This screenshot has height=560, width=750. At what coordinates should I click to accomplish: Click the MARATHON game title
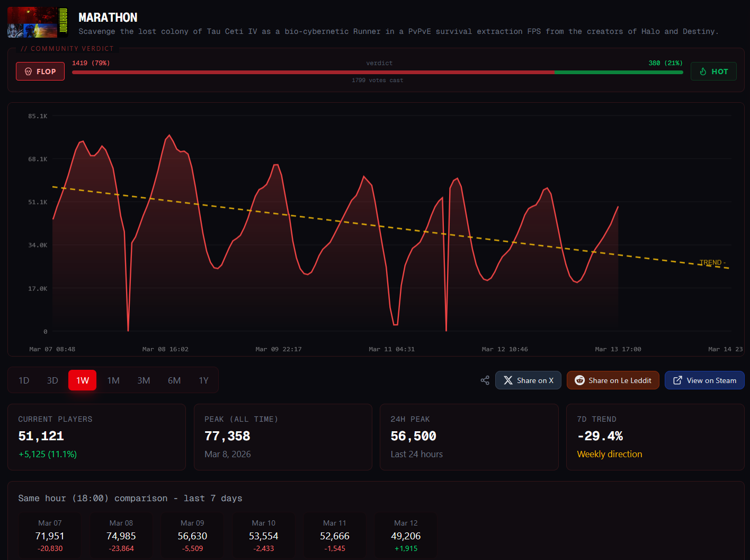pyautogui.click(x=108, y=17)
